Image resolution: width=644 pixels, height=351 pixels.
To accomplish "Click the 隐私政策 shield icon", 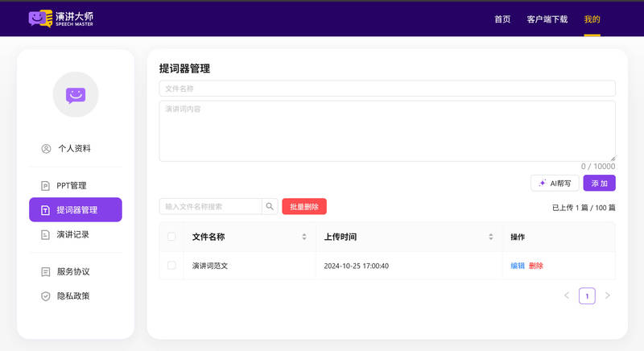I will point(46,296).
